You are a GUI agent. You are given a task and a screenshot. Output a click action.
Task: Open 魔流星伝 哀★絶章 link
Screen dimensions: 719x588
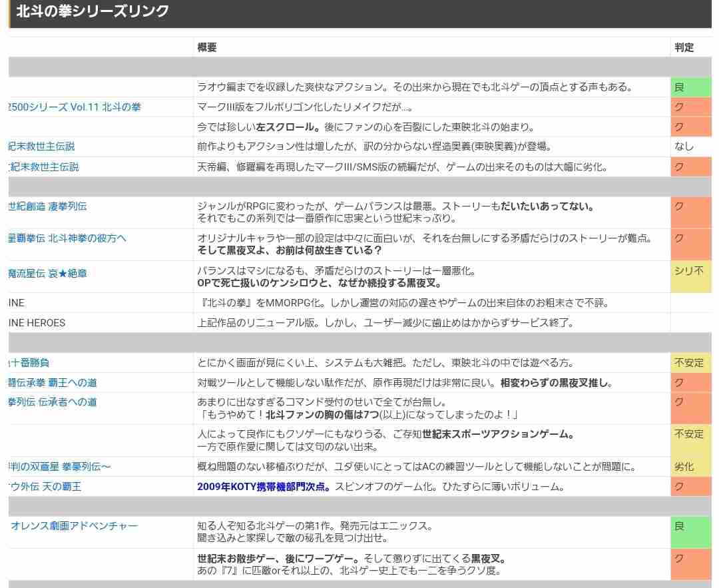tap(48, 274)
